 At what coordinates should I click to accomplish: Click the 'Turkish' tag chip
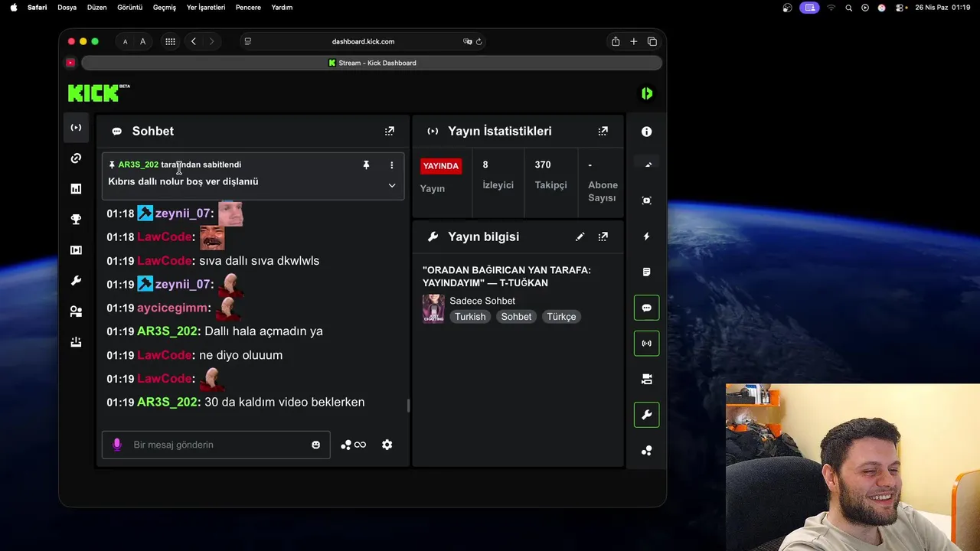470,317
